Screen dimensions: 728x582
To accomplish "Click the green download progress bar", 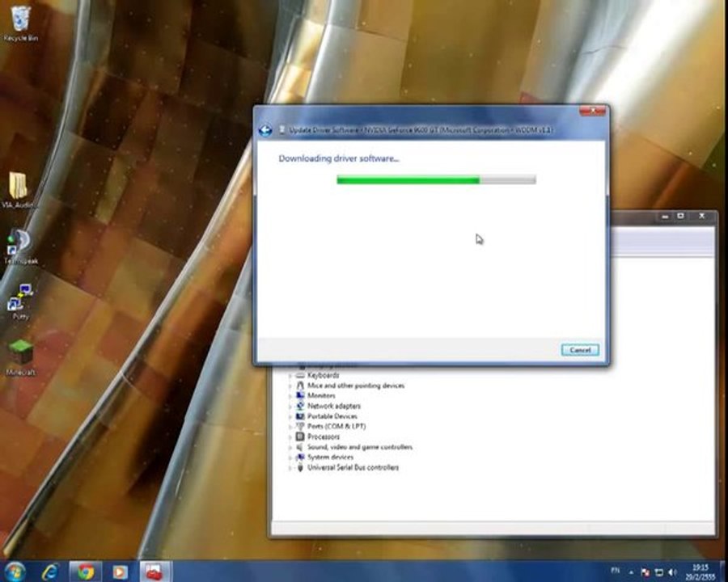I will [436, 179].
